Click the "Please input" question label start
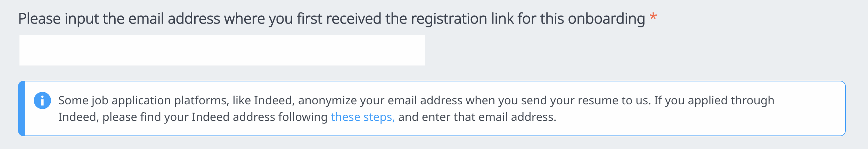The width and height of the screenshot is (868, 149). click(40, 19)
